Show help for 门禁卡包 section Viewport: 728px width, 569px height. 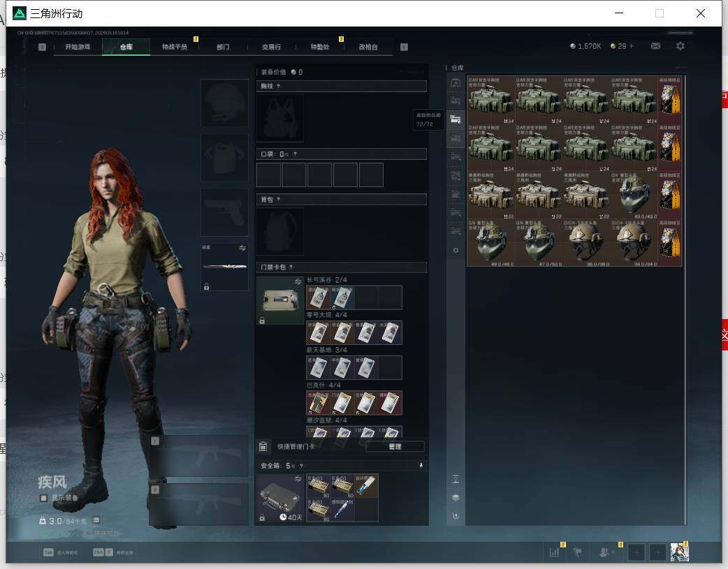coord(291,267)
